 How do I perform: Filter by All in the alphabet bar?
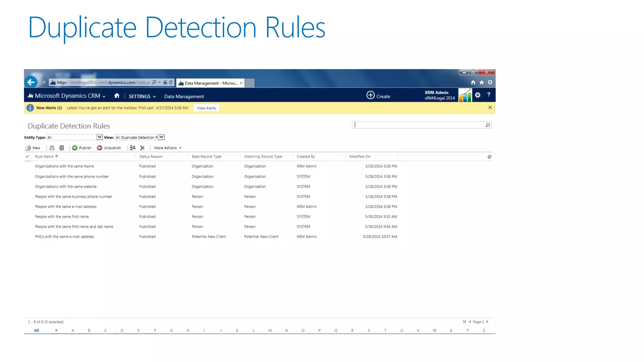tap(36, 331)
